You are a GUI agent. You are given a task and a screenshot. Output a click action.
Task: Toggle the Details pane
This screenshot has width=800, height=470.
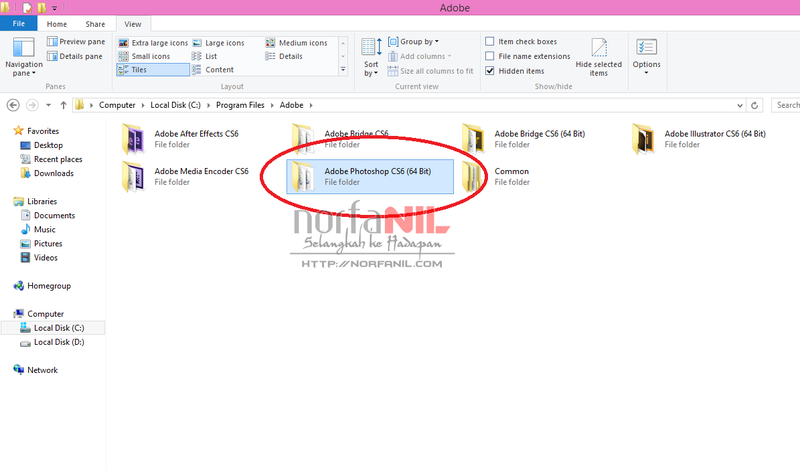(x=74, y=56)
